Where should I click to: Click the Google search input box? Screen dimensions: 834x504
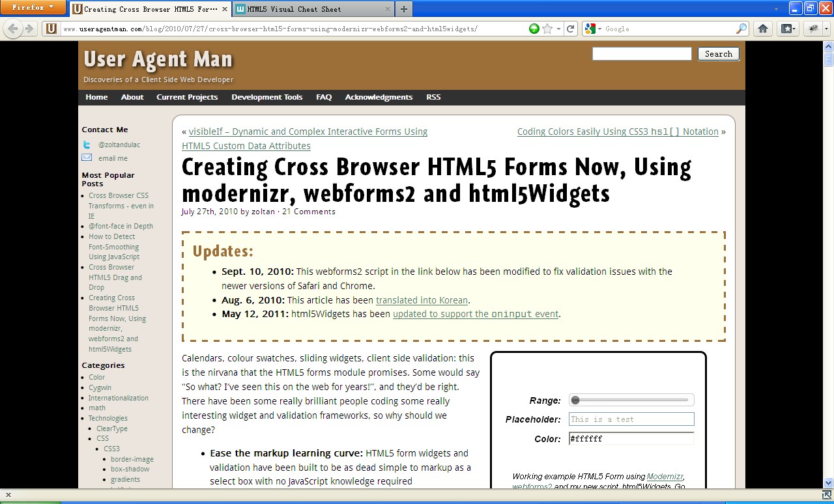(x=668, y=29)
